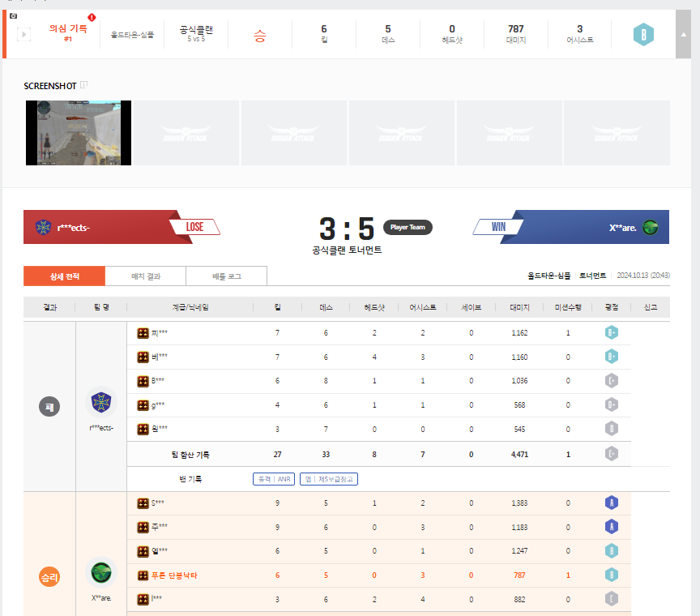Collapse the match record with the up arrow
The image size is (700, 616).
point(684,35)
